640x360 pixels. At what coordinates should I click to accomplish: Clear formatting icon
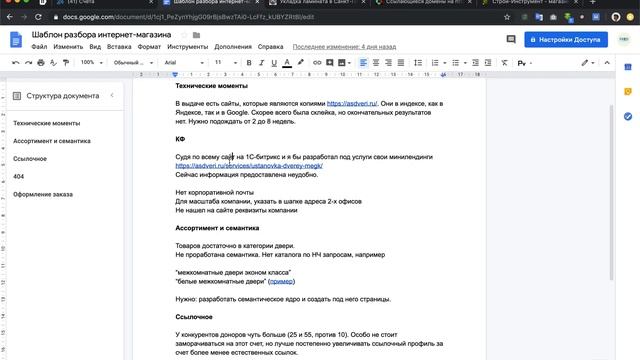click(x=504, y=63)
